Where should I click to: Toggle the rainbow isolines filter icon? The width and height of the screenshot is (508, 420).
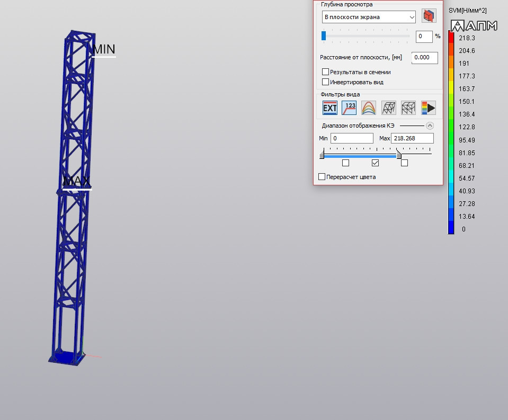click(369, 108)
